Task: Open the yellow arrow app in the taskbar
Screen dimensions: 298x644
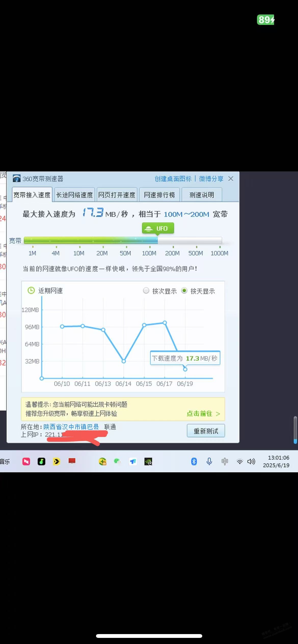Action: tap(57, 461)
